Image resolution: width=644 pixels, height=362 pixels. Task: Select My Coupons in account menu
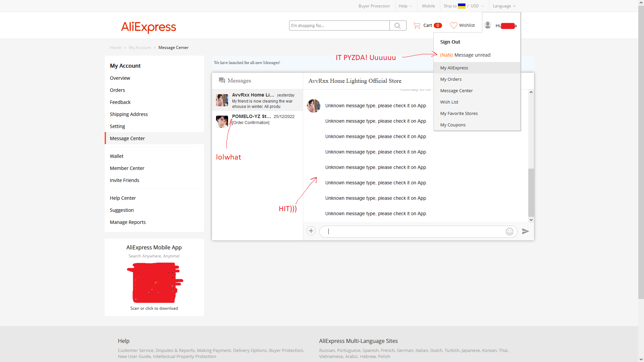[x=453, y=125]
